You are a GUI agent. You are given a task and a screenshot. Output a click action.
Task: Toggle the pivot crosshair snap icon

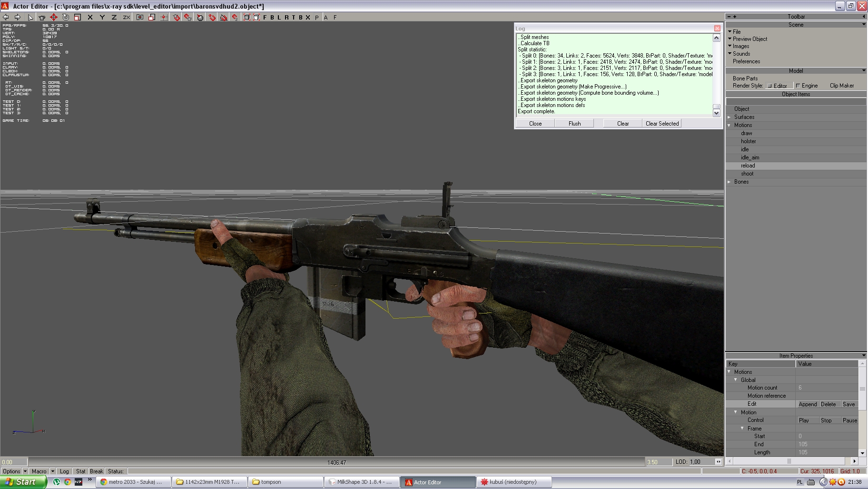[164, 17]
